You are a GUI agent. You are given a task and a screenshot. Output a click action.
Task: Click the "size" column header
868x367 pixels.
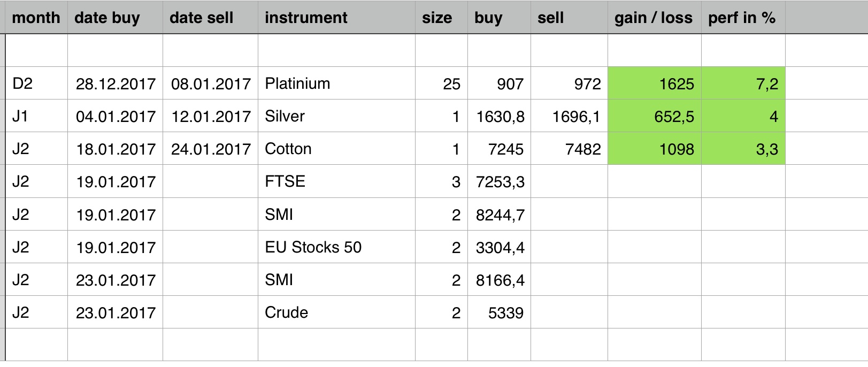pos(437,18)
